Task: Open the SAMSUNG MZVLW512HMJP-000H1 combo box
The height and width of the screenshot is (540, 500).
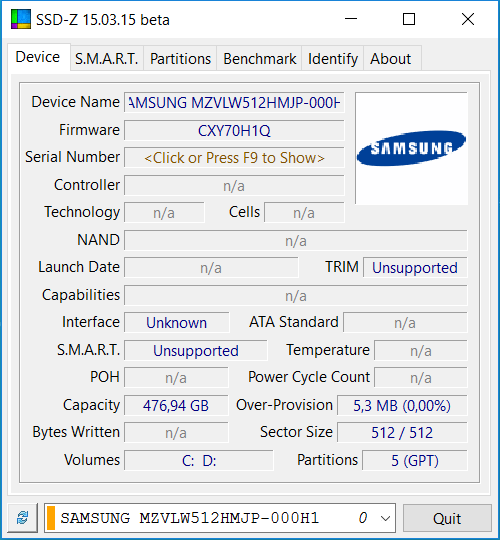Action: 220,518
